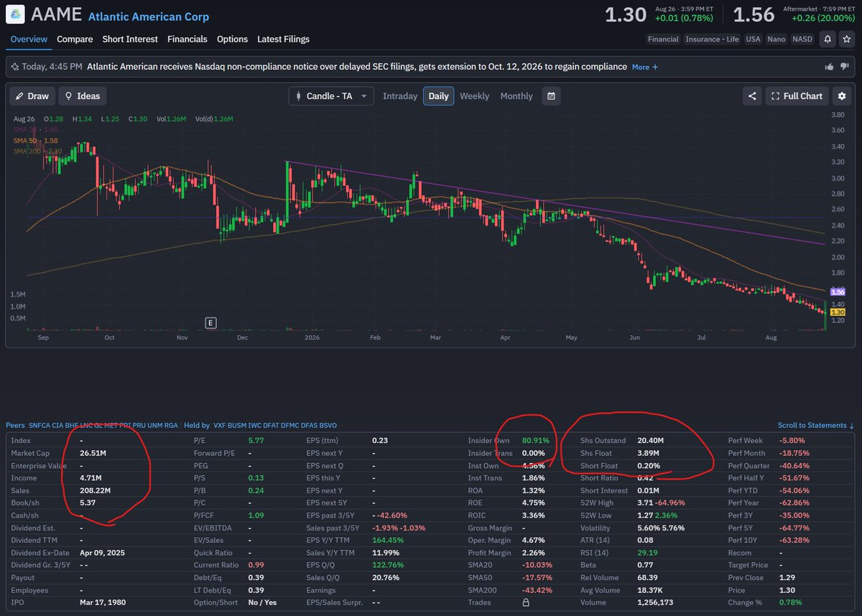Open the VXF fund in Held by list

[x=220, y=426]
